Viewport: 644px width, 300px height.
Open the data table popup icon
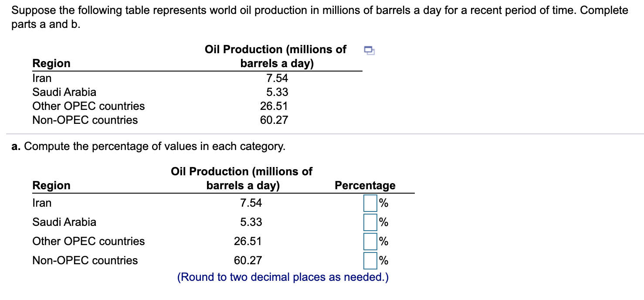(369, 51)
